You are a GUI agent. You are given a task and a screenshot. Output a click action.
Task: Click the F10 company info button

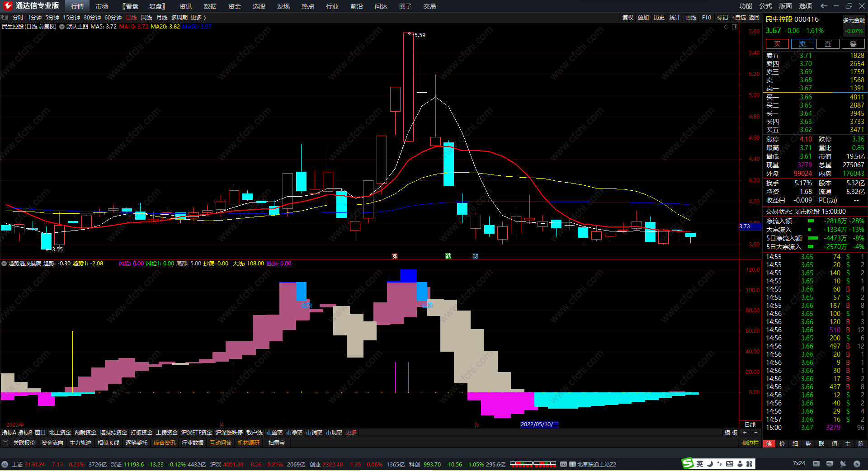[707, 17]
